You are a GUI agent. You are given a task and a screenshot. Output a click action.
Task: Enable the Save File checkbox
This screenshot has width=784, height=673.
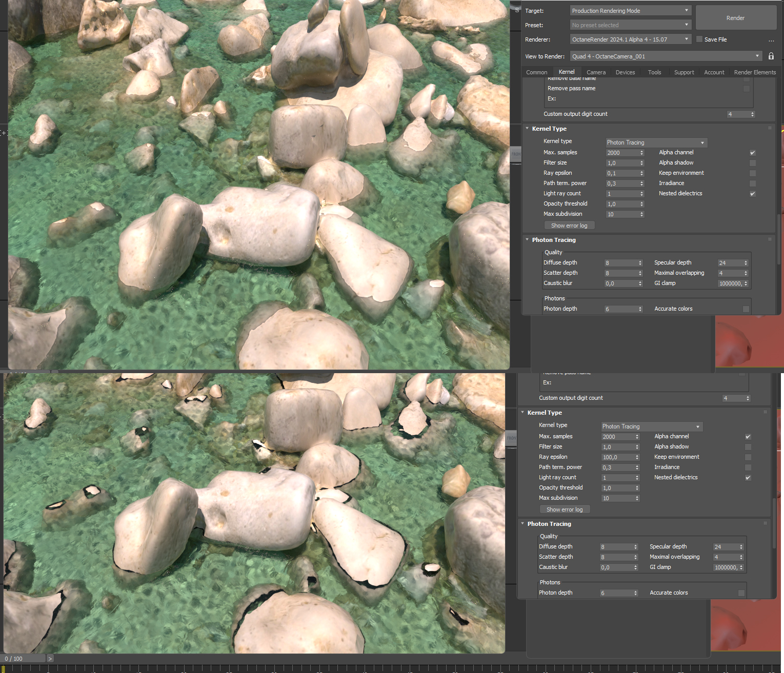[x=699, y=39]
